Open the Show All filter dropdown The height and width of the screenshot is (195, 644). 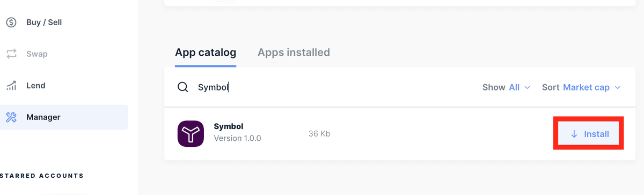(x=506, y=87)
